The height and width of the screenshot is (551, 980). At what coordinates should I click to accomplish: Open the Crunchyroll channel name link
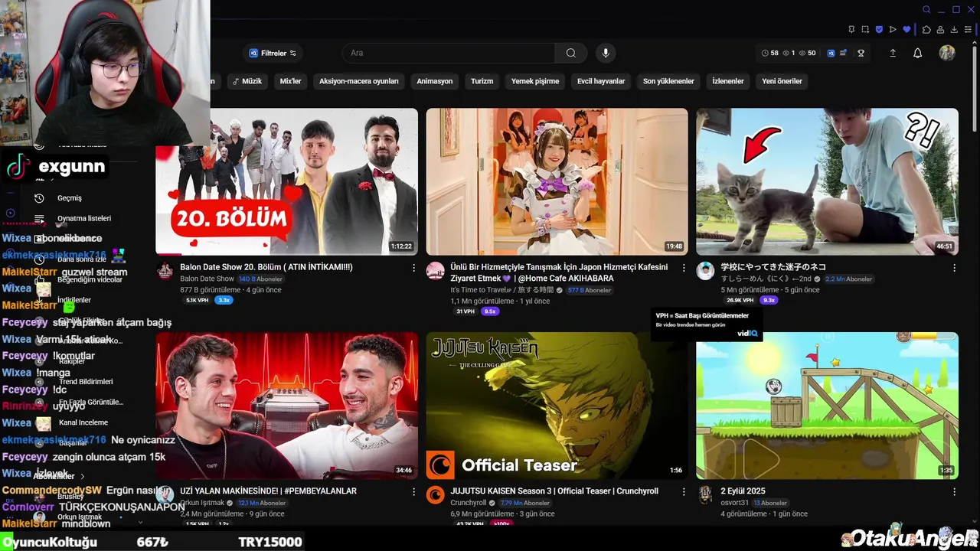(469, 503)
